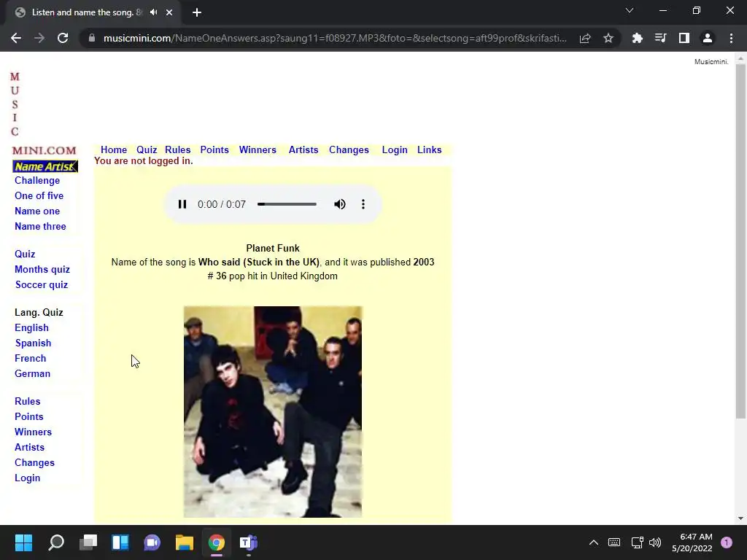This screenshot has height=560, width=747.
Task: Open the Chrome extensions menu
Action: [x=637, y=38]
